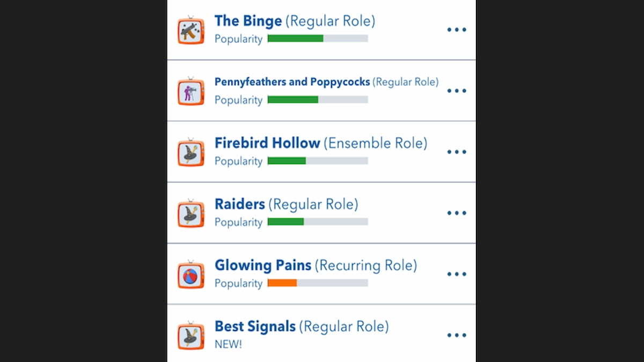Click the Glowing Pains beach ball icon

[191, 275]
